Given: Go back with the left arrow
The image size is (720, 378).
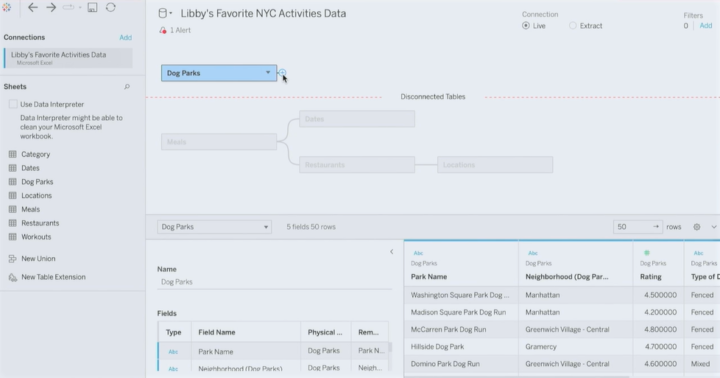Looking at the screenshot, I should pyautogui.click(x=33, y=7).
